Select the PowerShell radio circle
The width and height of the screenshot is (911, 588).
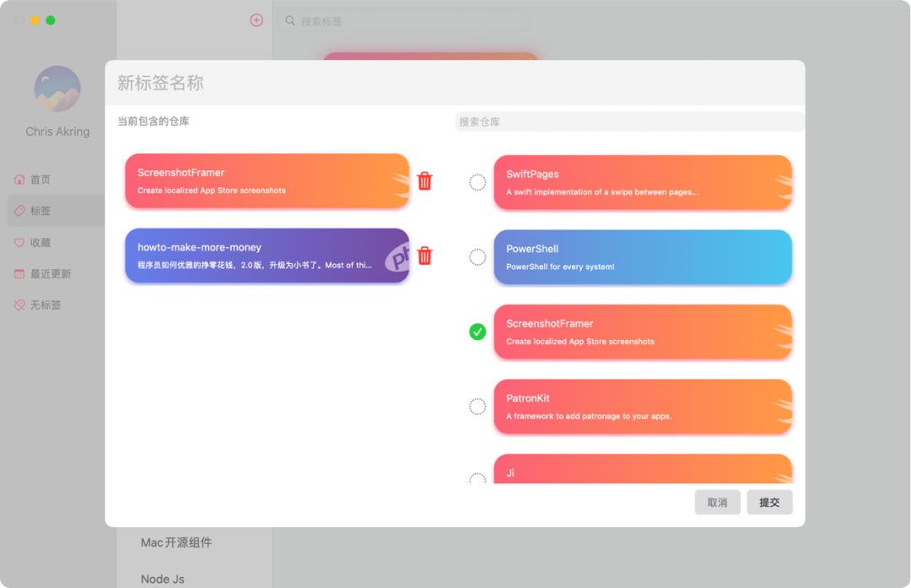pyautogui.click(x=477, y=256)
